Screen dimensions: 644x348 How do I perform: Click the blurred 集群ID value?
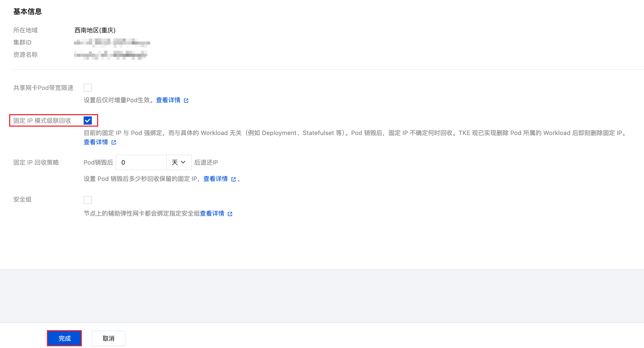(x=112, y=43)
